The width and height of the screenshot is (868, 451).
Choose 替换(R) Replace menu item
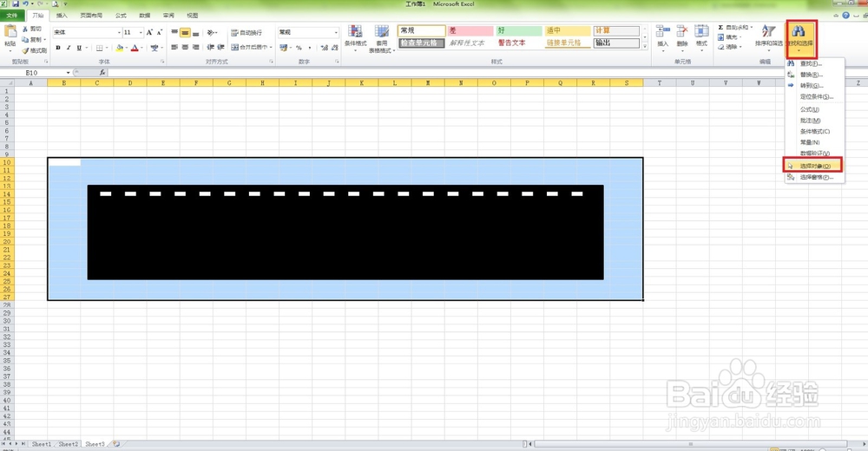click(814, 75)
